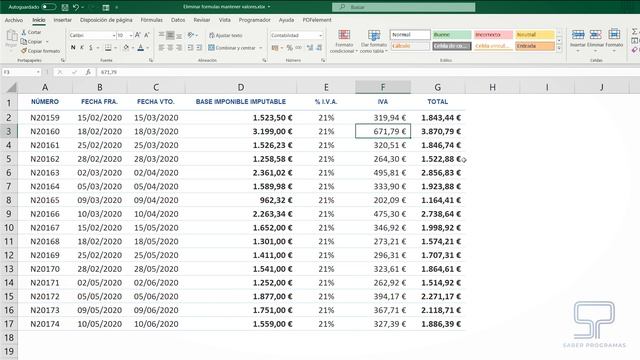The image size is (640, 360).
Task: Click the accounting currency format icon
Action: point(275,48)
